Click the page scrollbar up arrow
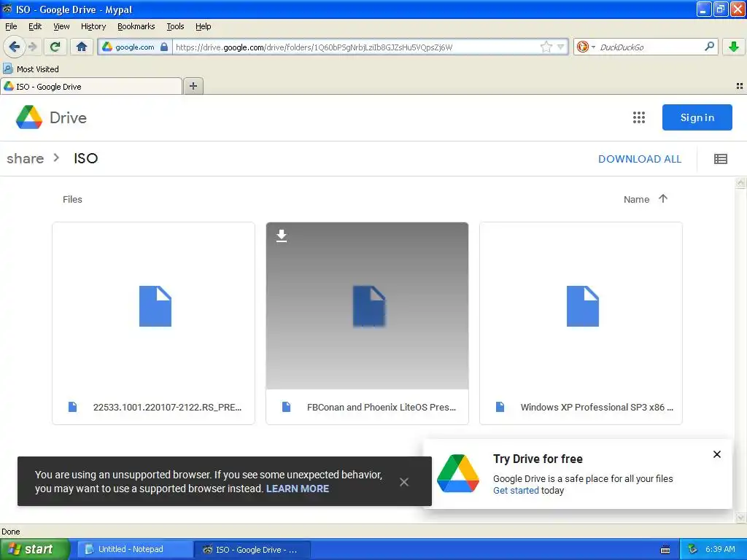Image resolution: width=747 pixels, height=560 pixels. [x=740, y=183]
